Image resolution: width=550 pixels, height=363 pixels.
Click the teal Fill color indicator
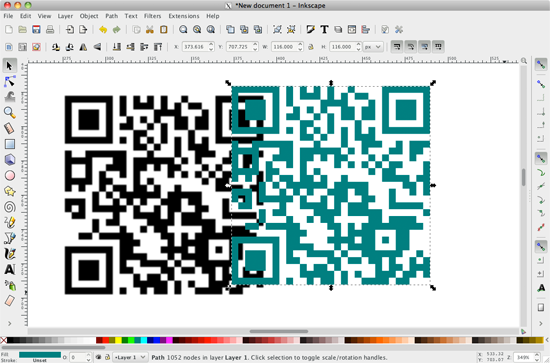tap(40, 355)
